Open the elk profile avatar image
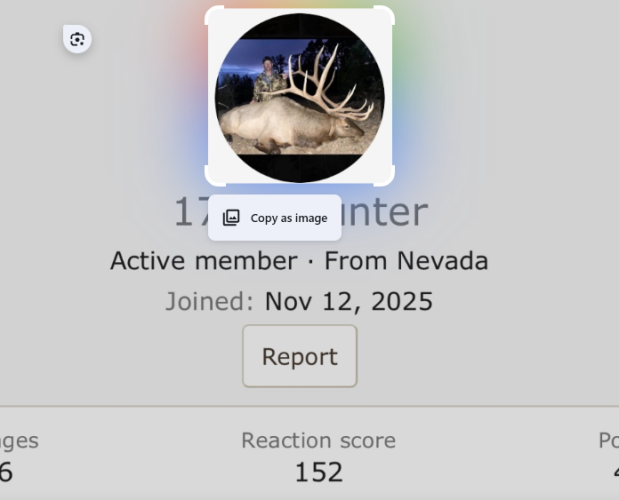Viewport: 619px width, 500px height. [300, 98]
